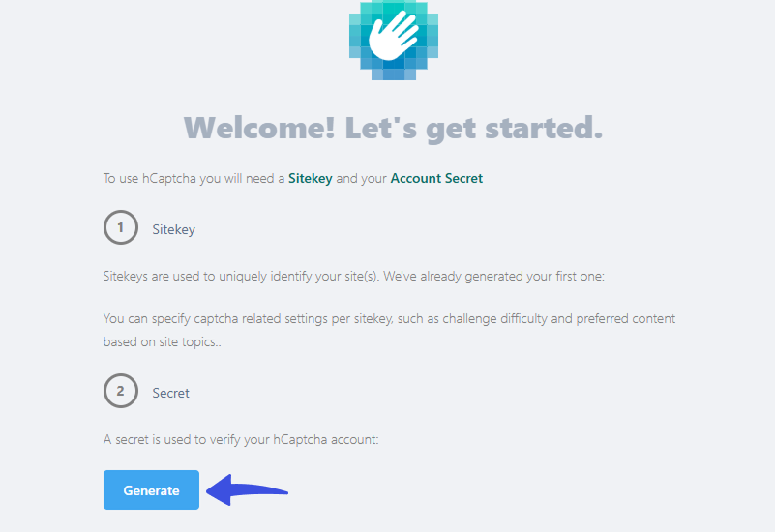Open the bold Sitekey link in intro
The height and width of the screenshot is (532, 775).
point(310,178)
